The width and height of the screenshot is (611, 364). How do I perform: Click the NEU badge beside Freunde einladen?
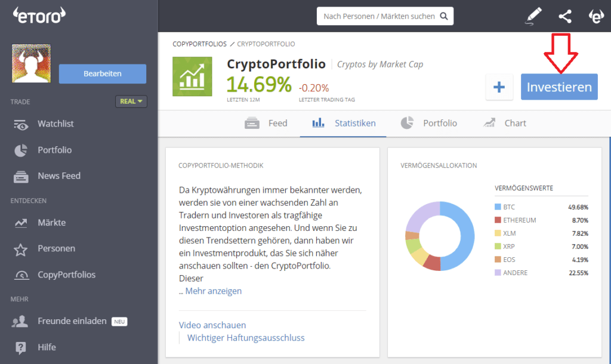pos(119,322)
